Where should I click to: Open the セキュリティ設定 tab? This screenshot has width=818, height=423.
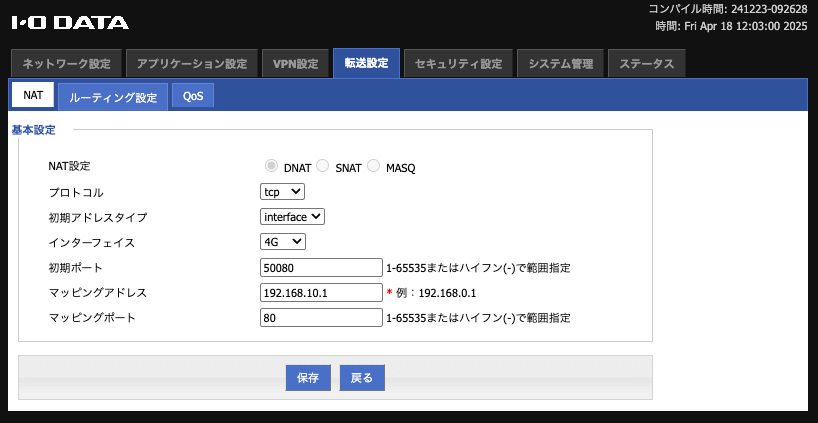coord(458,64)
